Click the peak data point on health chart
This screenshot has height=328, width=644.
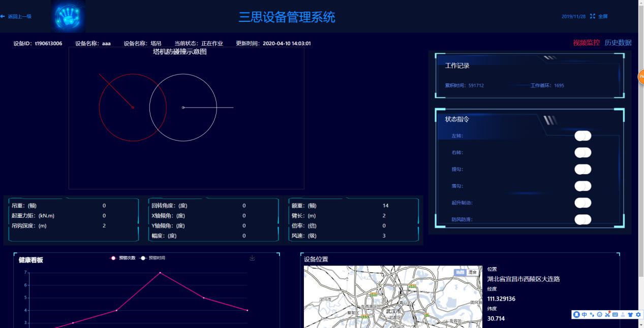pos(160,273)
